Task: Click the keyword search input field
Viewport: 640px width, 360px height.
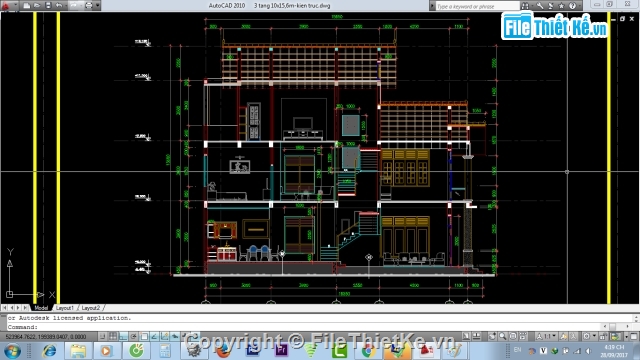Action: click(x=478, y=6)
